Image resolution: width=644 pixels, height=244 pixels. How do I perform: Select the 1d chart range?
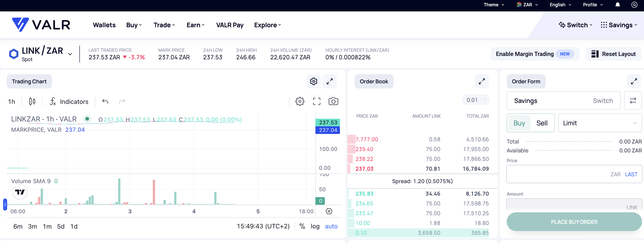tap(74, 226)
